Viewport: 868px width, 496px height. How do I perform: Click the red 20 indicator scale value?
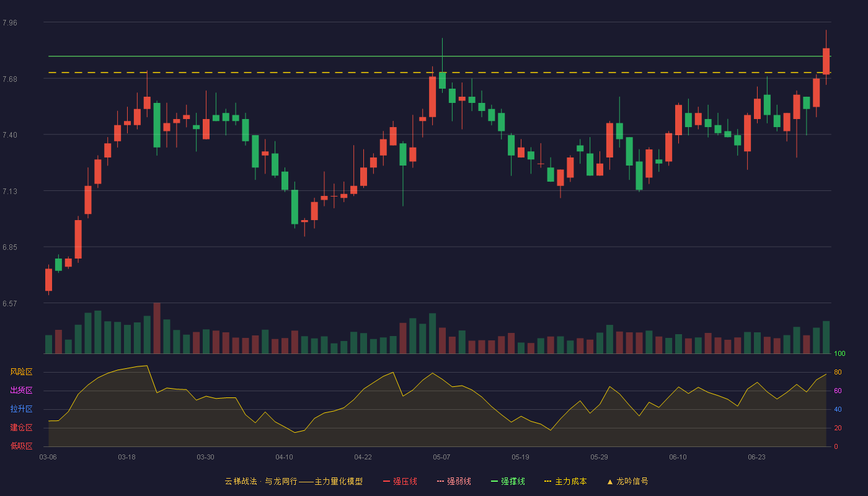tap(838, 428)
